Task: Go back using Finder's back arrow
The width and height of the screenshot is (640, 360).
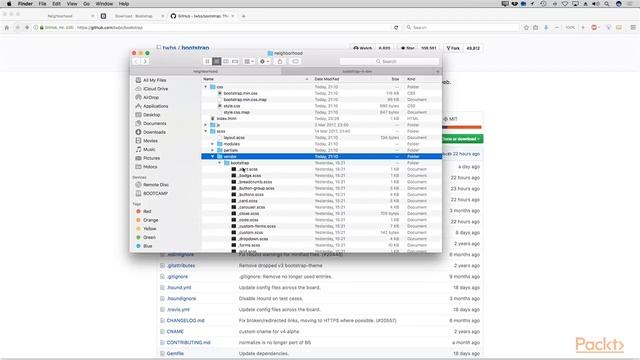Action: (136, 62)
